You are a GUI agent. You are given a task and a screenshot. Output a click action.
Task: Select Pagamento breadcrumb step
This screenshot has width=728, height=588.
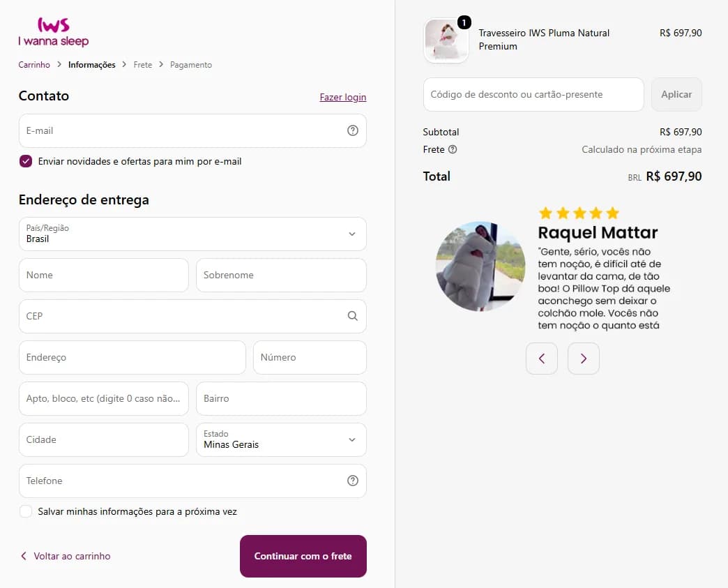point(191,65)
